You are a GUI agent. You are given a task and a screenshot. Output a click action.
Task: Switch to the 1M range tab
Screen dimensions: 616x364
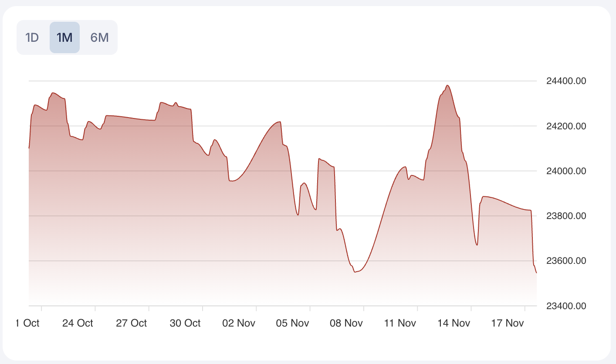pos(64,37)
